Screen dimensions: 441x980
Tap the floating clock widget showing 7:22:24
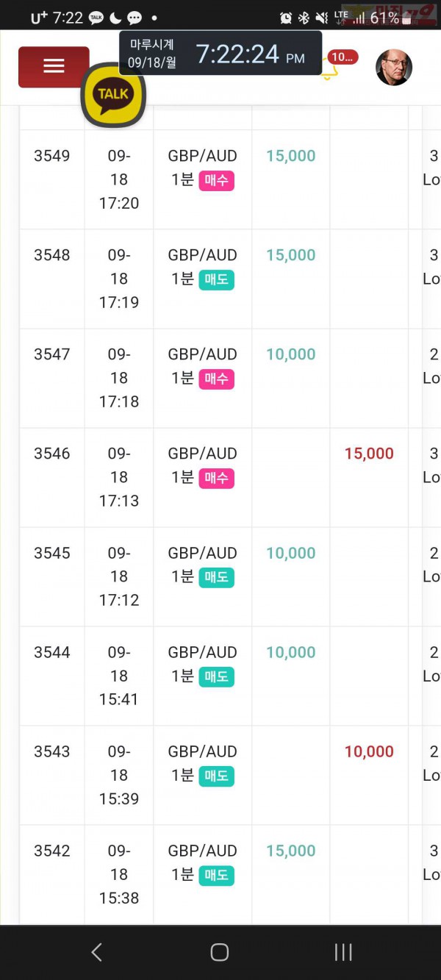[x=220, y=53]
